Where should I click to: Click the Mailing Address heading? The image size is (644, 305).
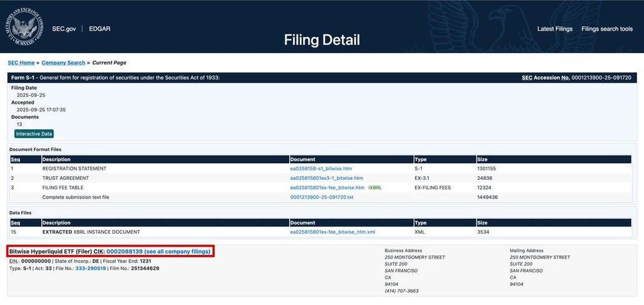tap(527, 250)
